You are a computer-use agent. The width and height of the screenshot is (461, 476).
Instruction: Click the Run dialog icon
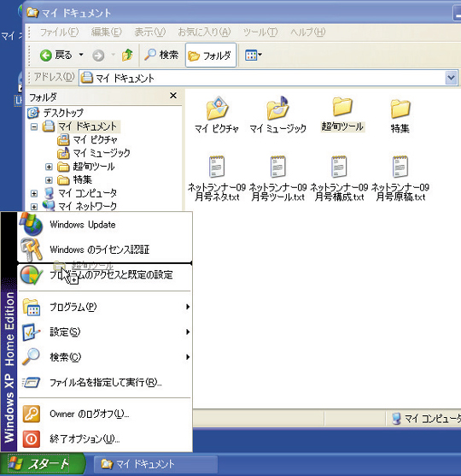[x=32, y=382]
